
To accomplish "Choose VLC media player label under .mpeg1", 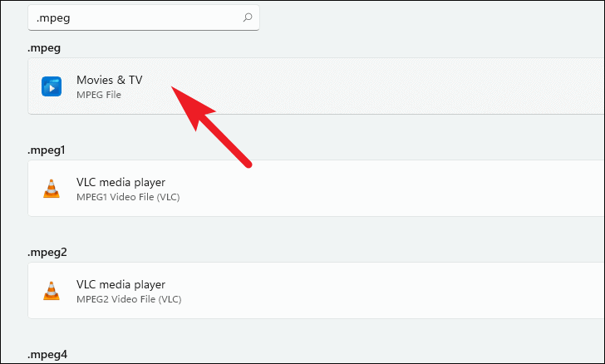I will 121,182.
